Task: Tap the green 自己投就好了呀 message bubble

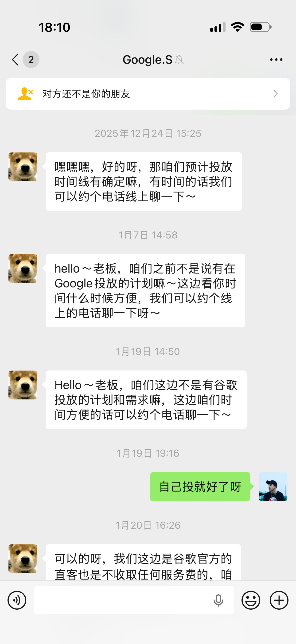Action: pyautogui.click(x=200, y=487)
